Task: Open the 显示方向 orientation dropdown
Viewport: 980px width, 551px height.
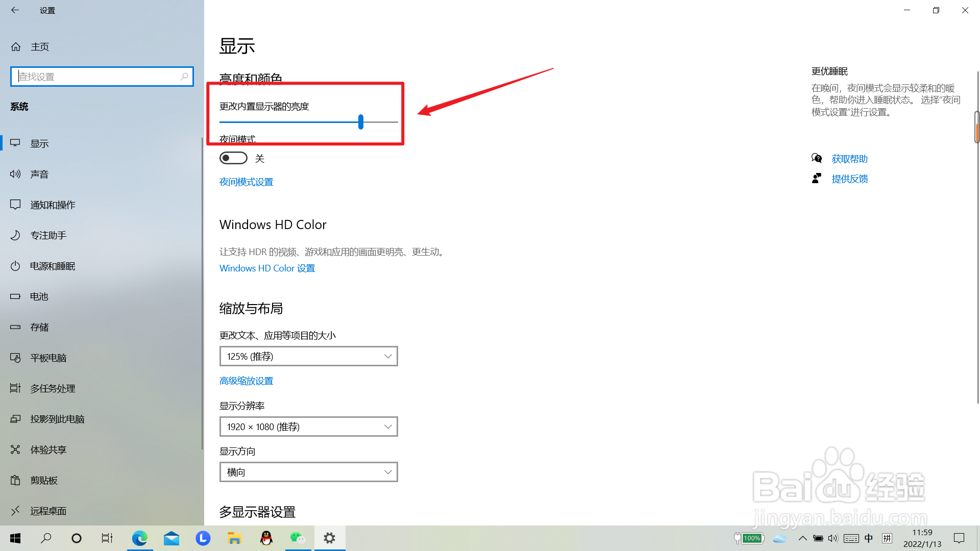Action: pyautogui.click(x=308, y=472)
